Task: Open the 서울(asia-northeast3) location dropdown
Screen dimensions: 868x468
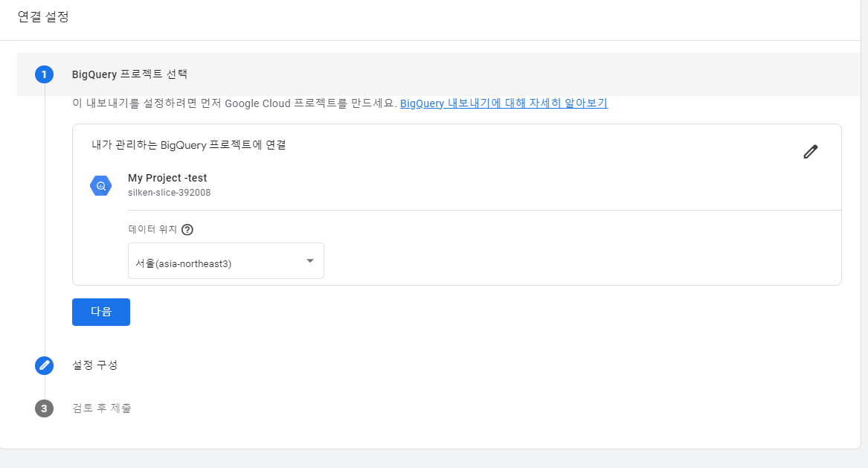Action: 226,261
